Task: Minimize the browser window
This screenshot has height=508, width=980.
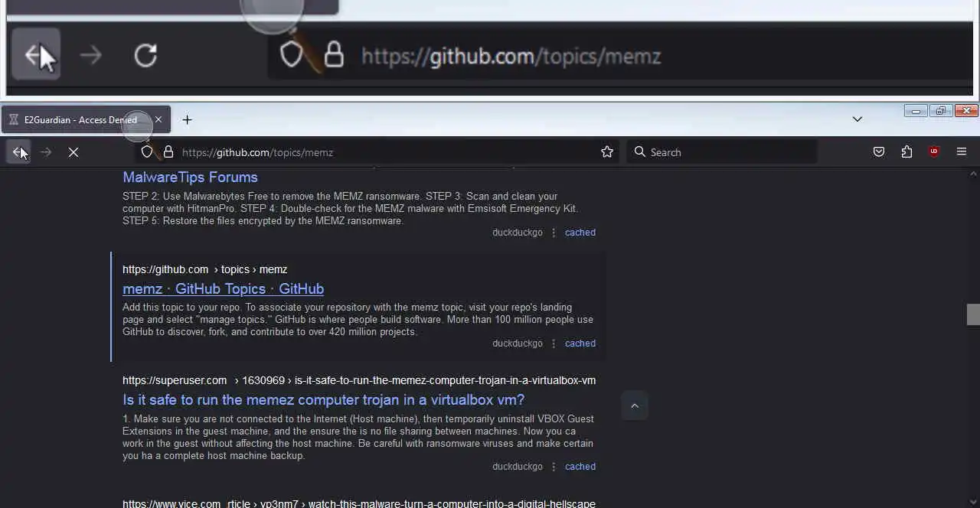Action: click(x=915, y=111)
